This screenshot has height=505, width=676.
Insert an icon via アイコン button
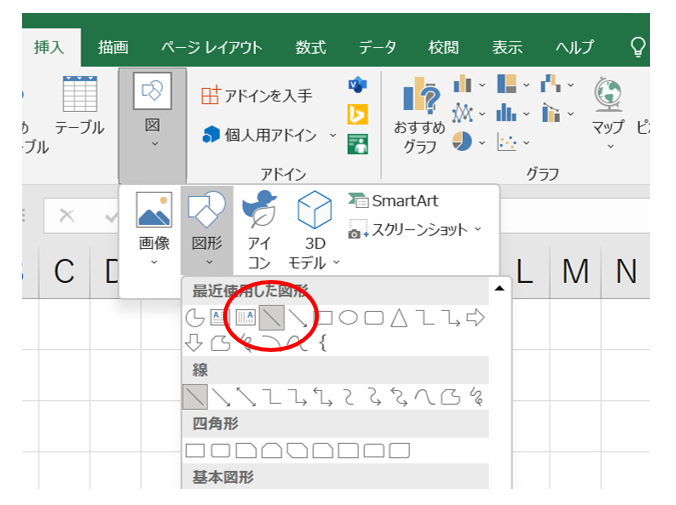260,229
